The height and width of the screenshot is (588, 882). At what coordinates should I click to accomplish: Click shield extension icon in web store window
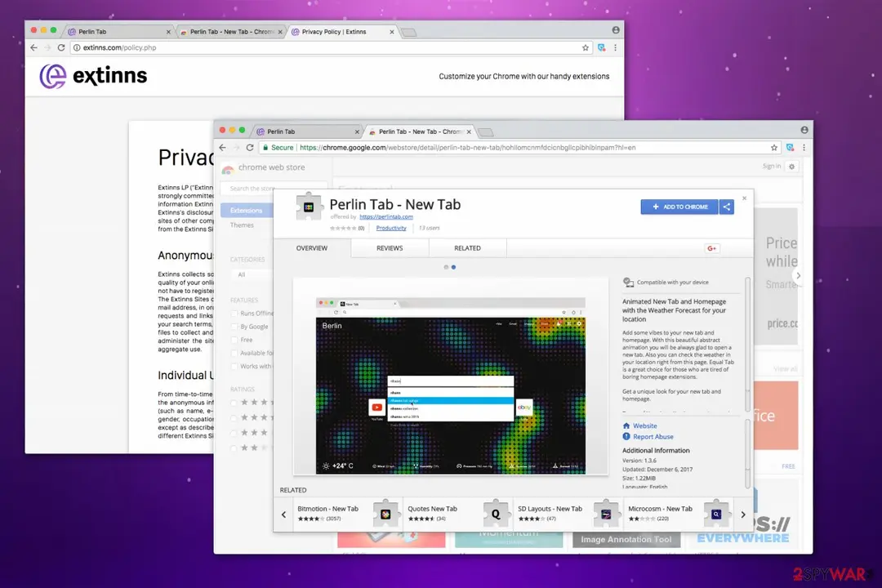click(x=790, y=148)
